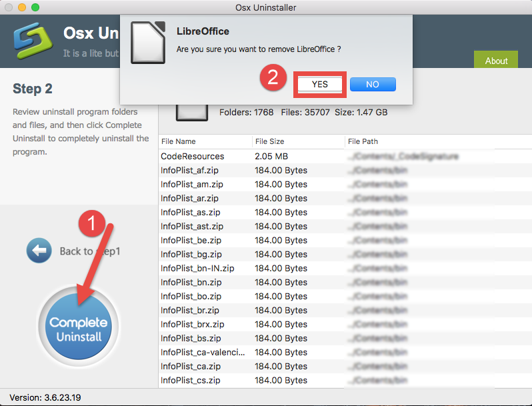Select InfoPlist_bo.zip in the list
532x406 pixels.
pos(345,296)
